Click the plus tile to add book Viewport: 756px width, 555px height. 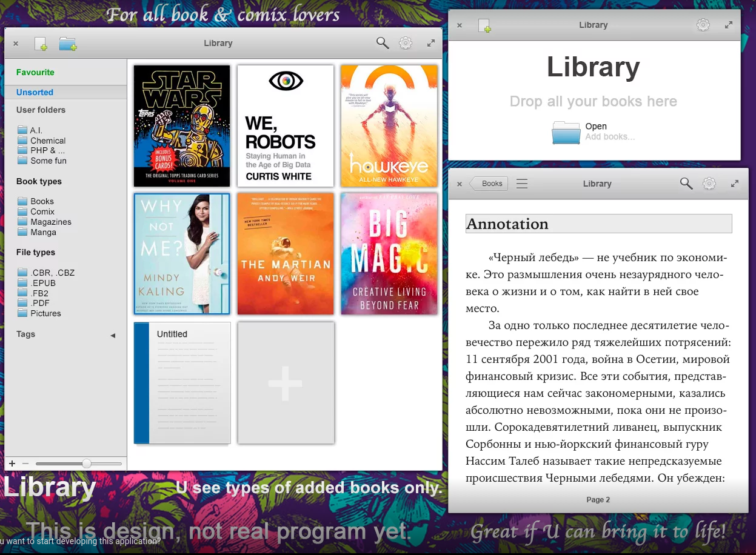coord(286,383)
